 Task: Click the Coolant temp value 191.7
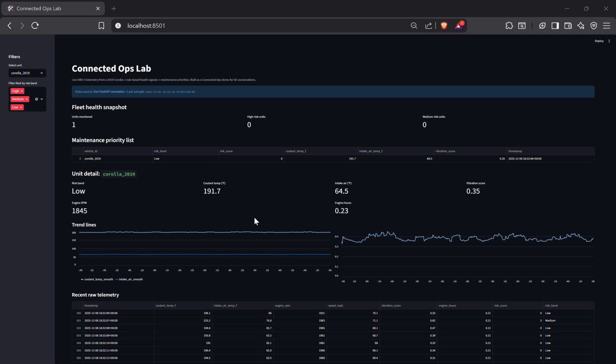click(212, 191)
